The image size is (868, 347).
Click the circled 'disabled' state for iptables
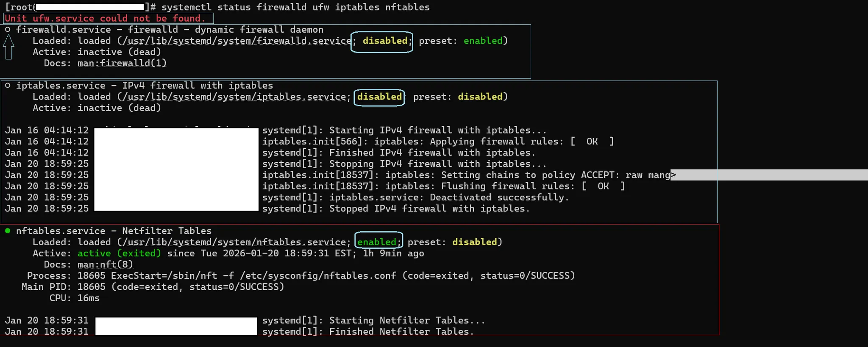379,97
